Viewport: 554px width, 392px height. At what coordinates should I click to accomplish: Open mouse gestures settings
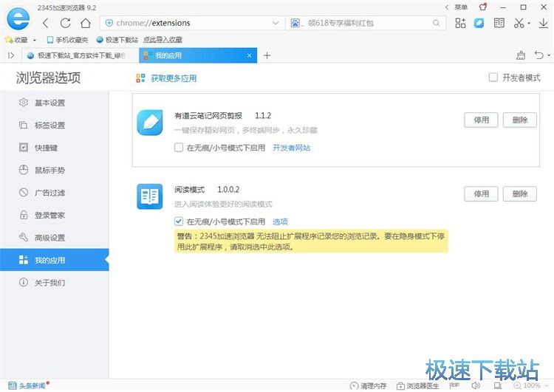(55, 171)
